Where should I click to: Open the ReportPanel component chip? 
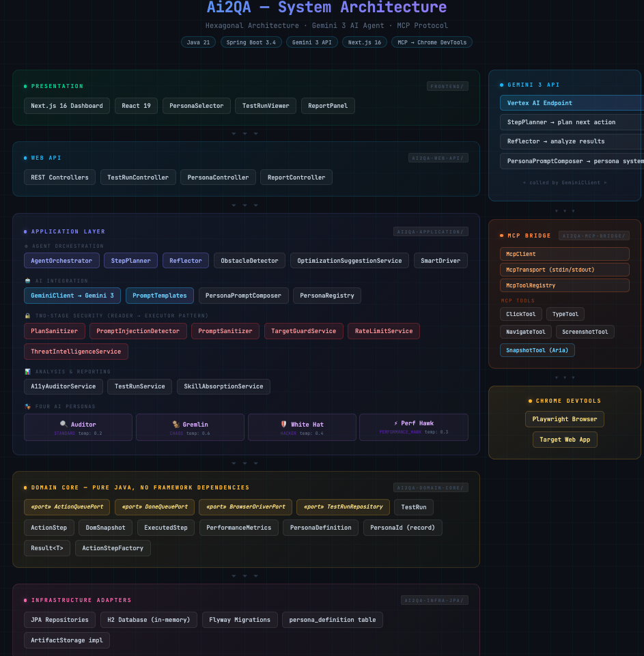(x=328, y=106)
